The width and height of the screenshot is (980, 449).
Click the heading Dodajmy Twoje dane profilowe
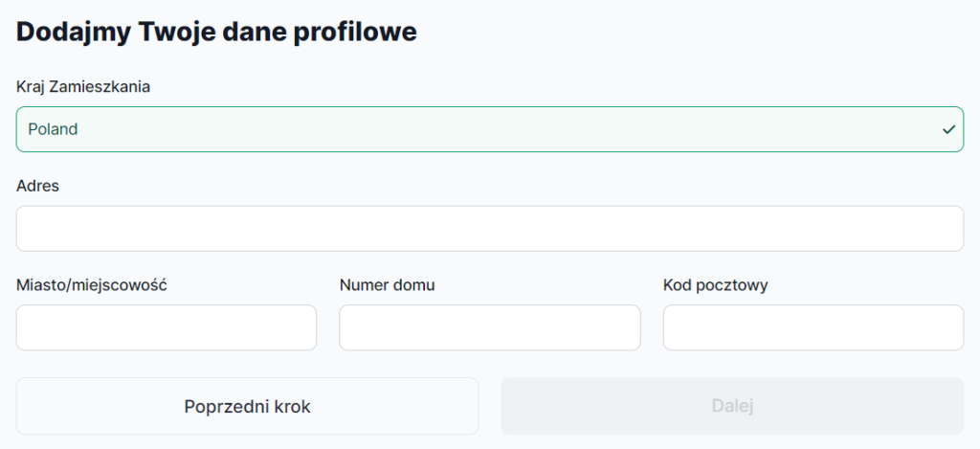216,32
